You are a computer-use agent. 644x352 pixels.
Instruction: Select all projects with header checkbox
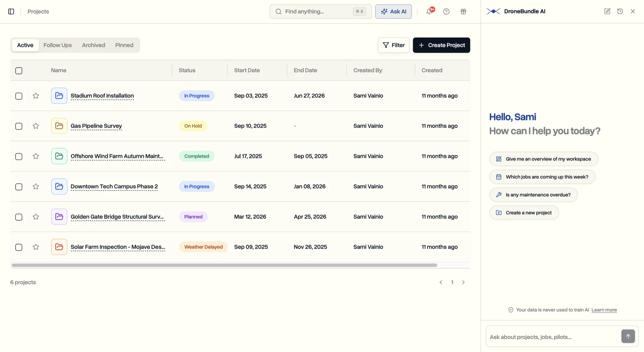point(19,71)
